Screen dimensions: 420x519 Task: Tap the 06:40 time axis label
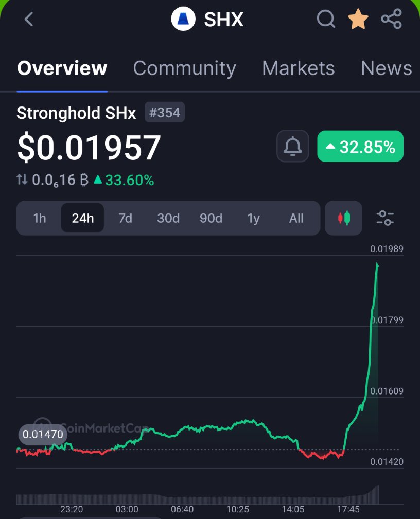click(x=182, y=509)
